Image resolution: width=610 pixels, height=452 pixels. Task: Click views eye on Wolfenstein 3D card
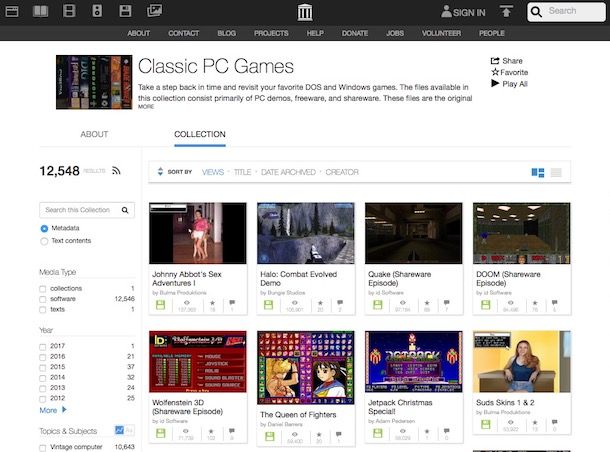click(x=186, y=431)
